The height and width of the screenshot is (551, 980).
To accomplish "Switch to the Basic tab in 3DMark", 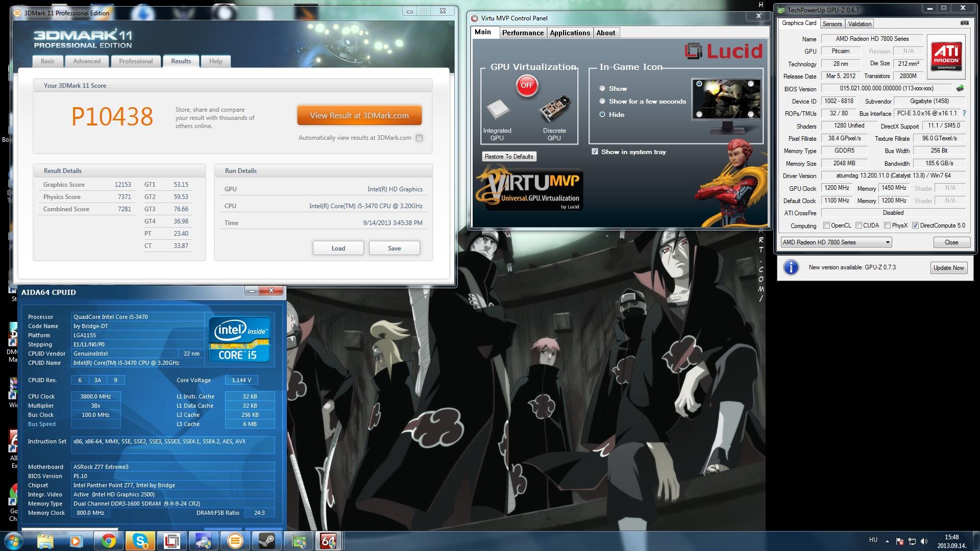I will (48, 61).
